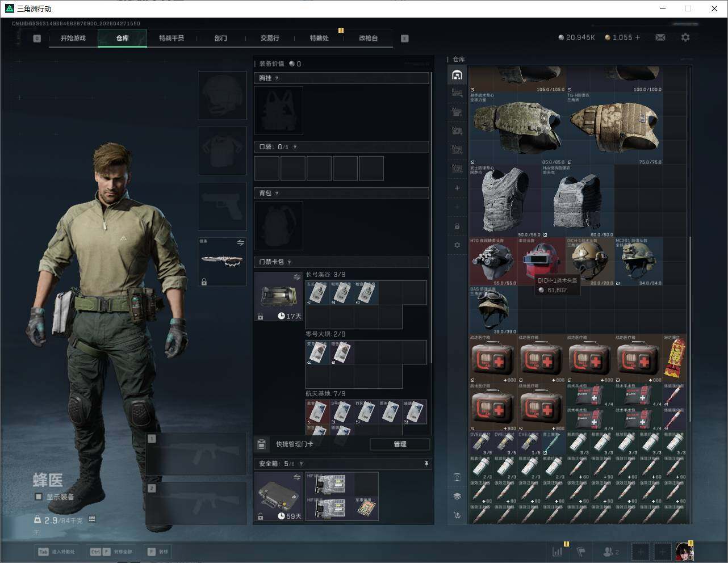The image size is (728, 563).
Task: Select primary weapon slot 2
Action: point(196,503)
